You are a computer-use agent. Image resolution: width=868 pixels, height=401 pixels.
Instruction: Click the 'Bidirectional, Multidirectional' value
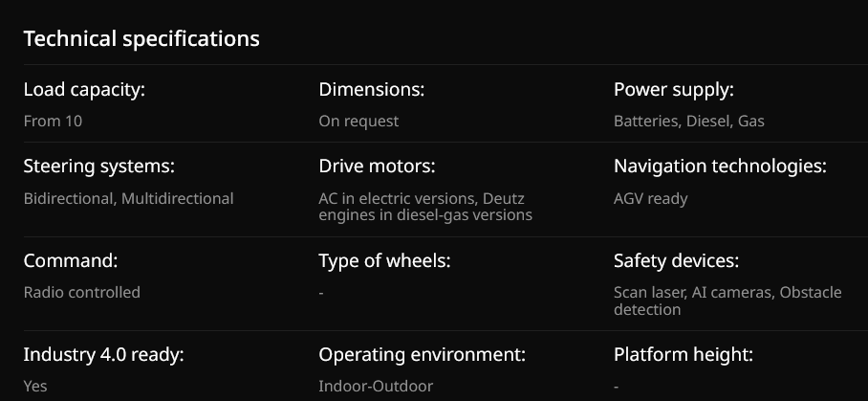coord(128,199)
